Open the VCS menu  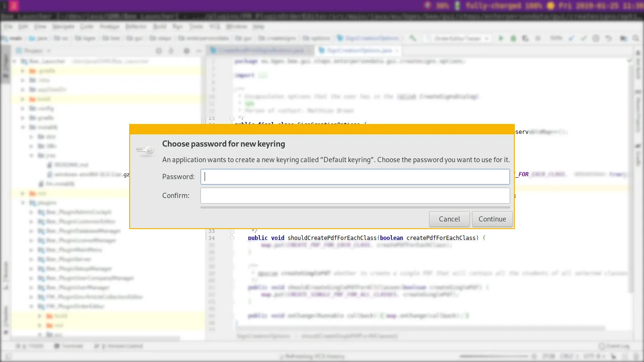click(215, 27)
